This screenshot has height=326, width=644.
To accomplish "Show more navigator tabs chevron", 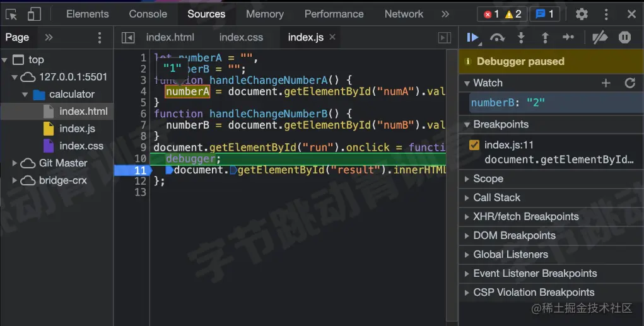I will (49, 37).
